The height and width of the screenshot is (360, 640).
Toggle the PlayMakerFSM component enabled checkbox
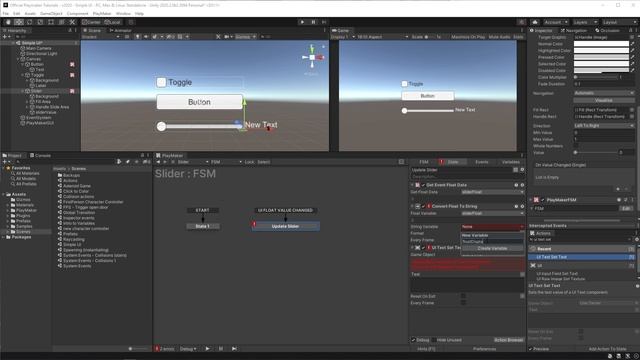[542, 200]
